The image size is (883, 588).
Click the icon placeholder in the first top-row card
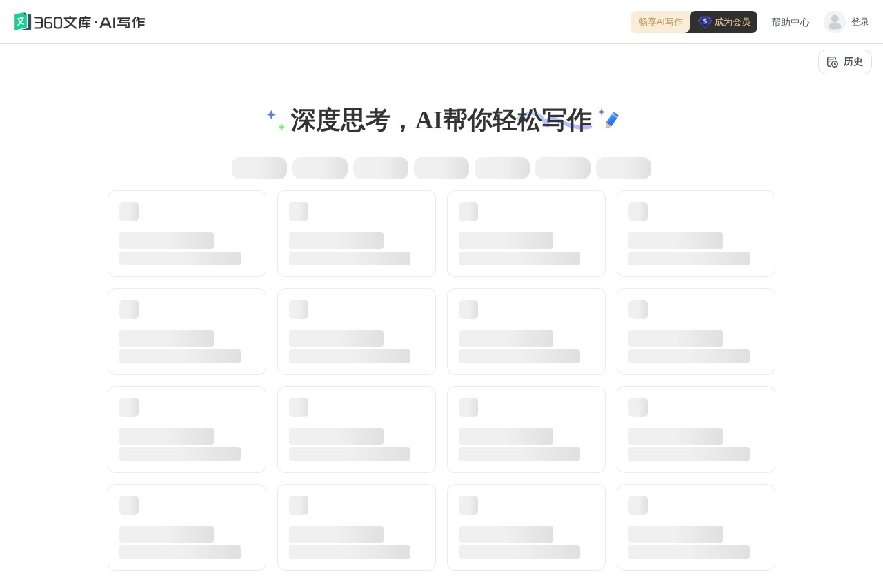tap(129, 212)
